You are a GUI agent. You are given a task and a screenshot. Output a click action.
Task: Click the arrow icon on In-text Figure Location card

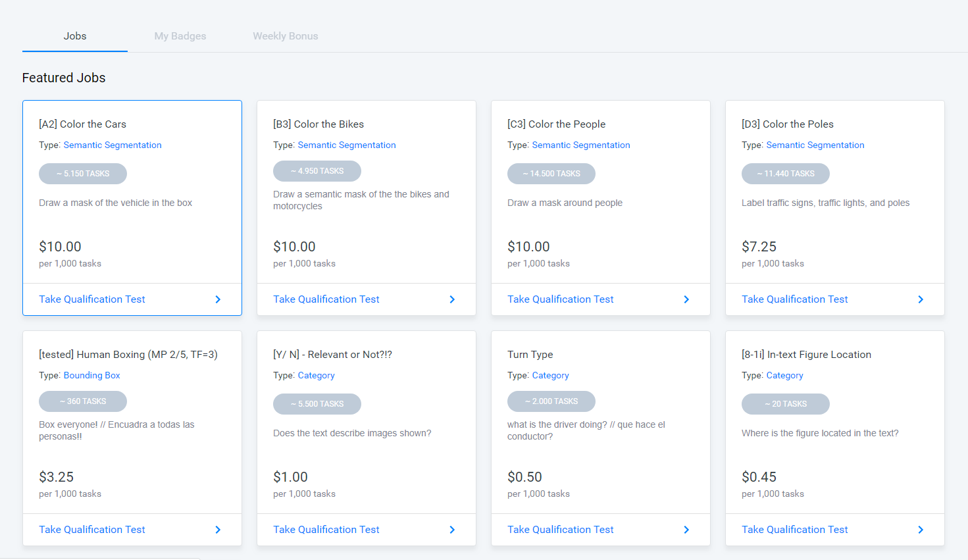(x=921, y=530)
